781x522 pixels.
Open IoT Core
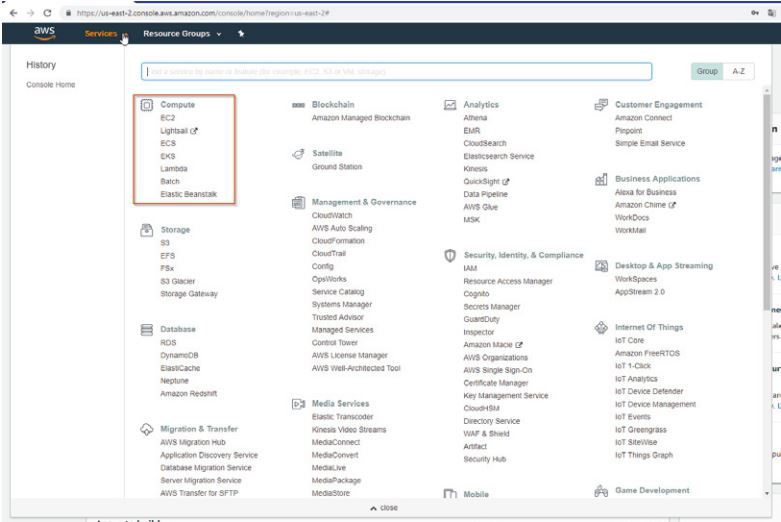(630, 341)
